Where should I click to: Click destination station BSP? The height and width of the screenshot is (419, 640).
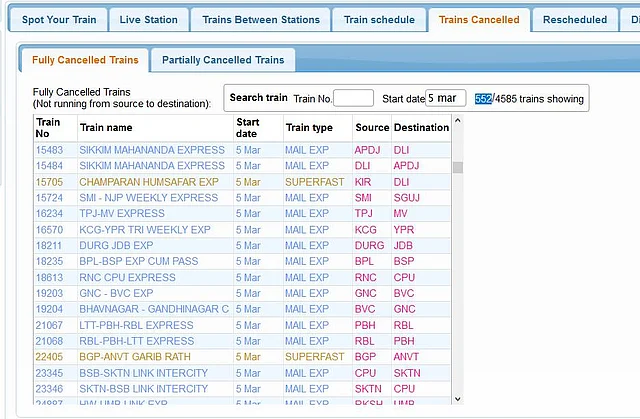pos(404,261)
